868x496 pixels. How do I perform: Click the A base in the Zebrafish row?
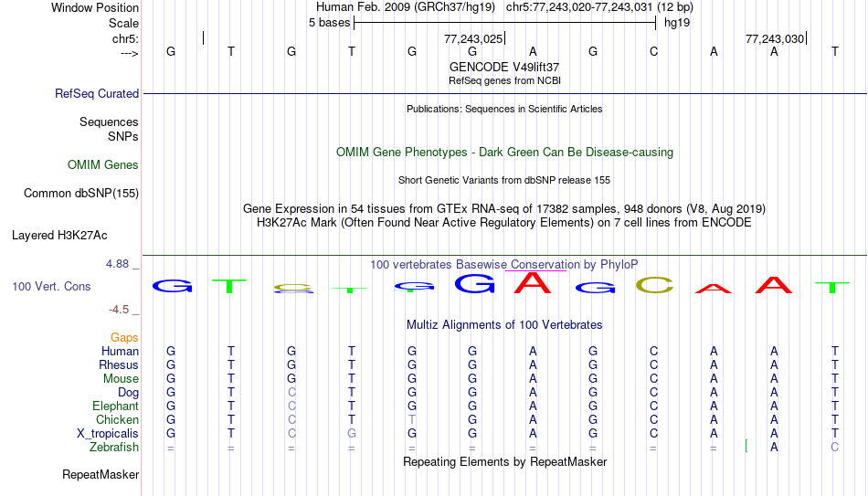click(774, 447)
